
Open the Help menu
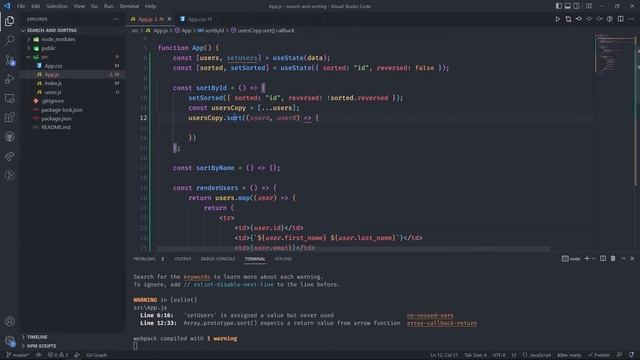click(151, 6)
